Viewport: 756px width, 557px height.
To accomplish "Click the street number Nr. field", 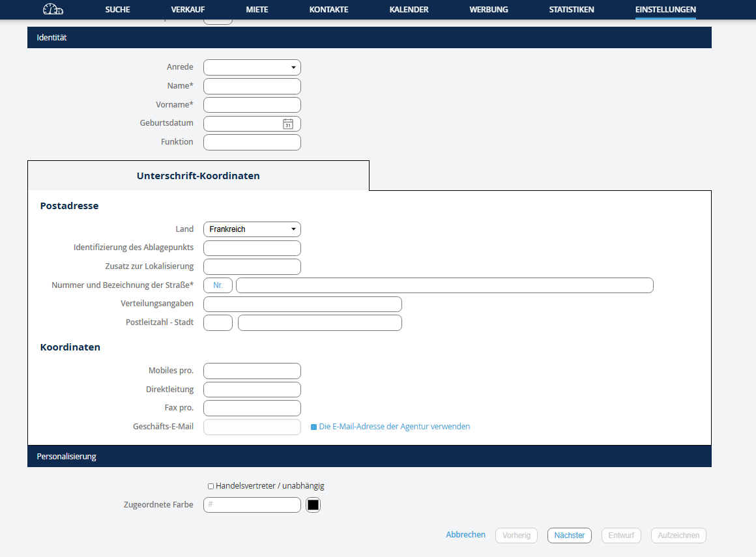I will [x=218, y=285].
